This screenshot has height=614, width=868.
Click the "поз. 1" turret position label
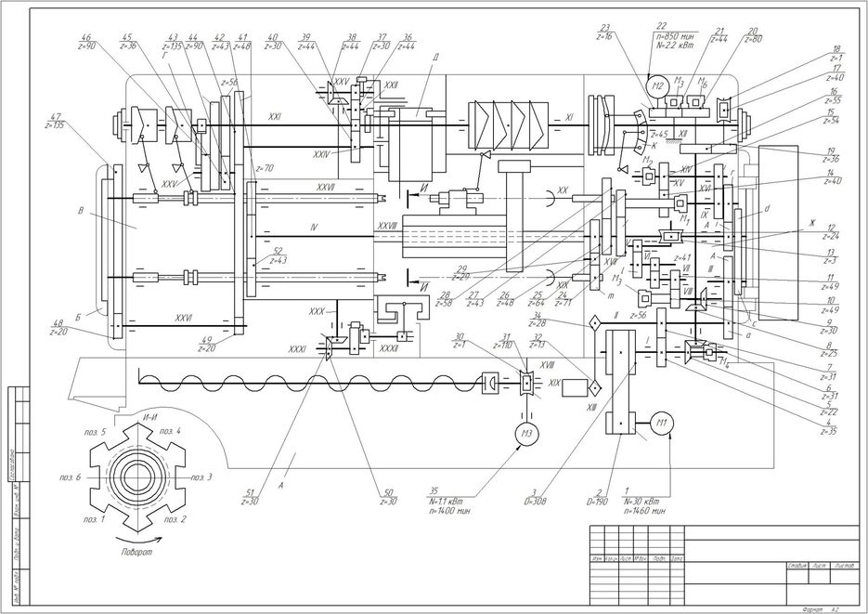point(94,519)
